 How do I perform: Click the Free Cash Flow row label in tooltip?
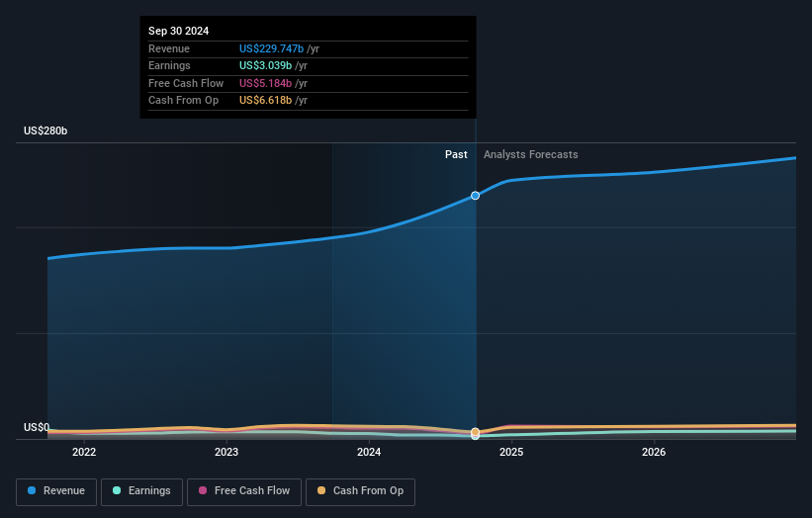tap(186, 83)
